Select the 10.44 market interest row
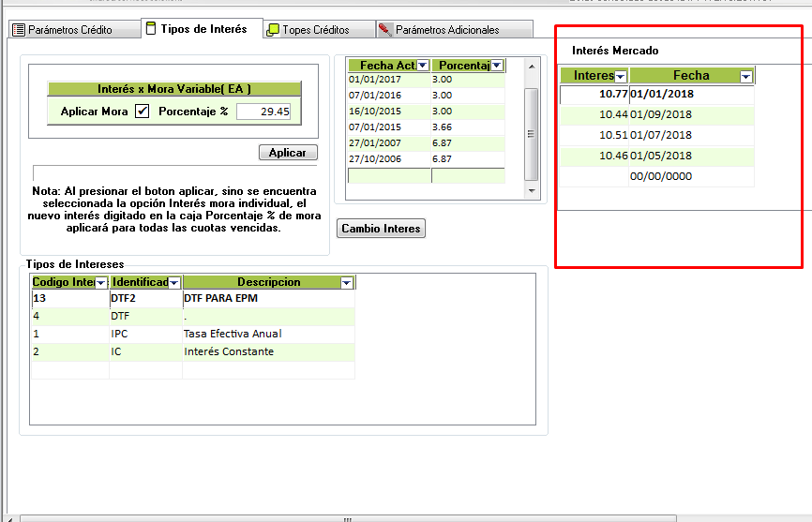812x522 pixels. point(656,114)
